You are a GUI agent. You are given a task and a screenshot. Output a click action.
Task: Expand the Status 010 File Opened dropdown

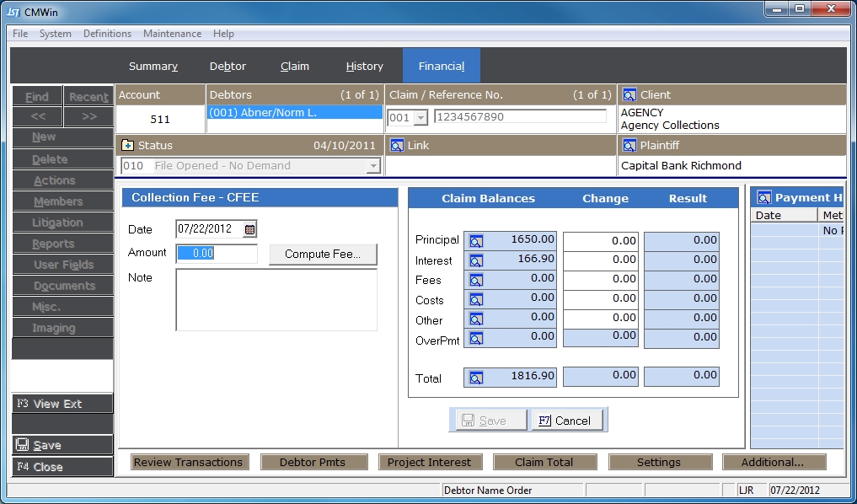pyautogui.click(x=372, y=167)
